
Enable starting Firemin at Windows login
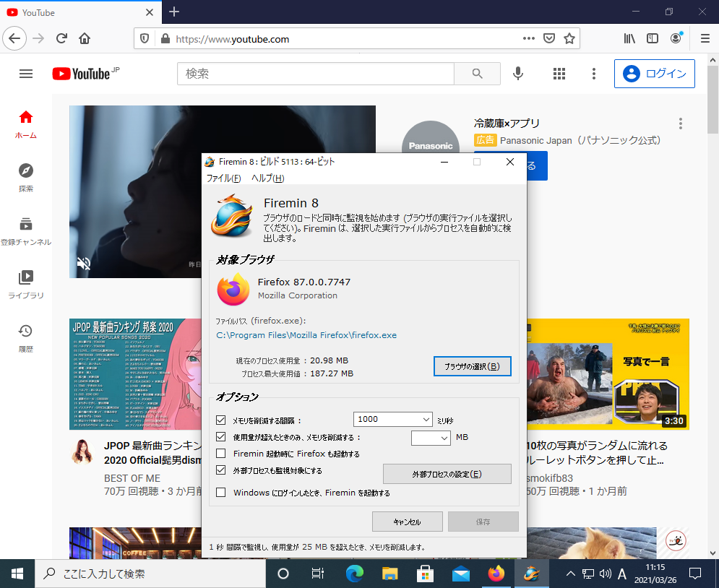tap(221, 493)
